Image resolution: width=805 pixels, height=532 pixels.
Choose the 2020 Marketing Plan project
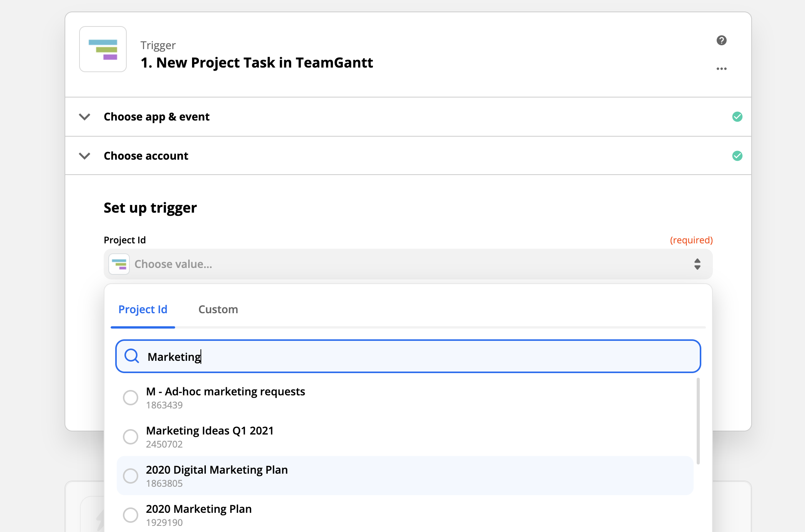click(x=199, y=509)
